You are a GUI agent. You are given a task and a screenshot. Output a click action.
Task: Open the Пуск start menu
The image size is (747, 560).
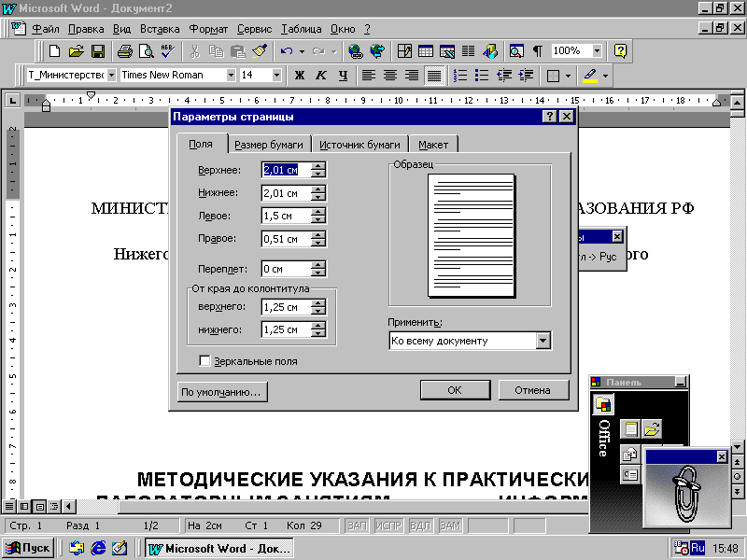point(28,548)
